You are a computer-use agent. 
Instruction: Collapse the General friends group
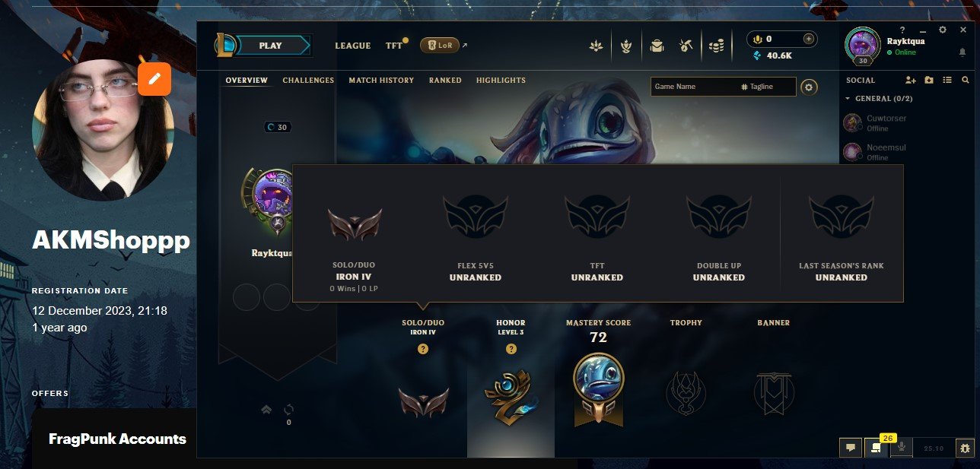(880, 99)
